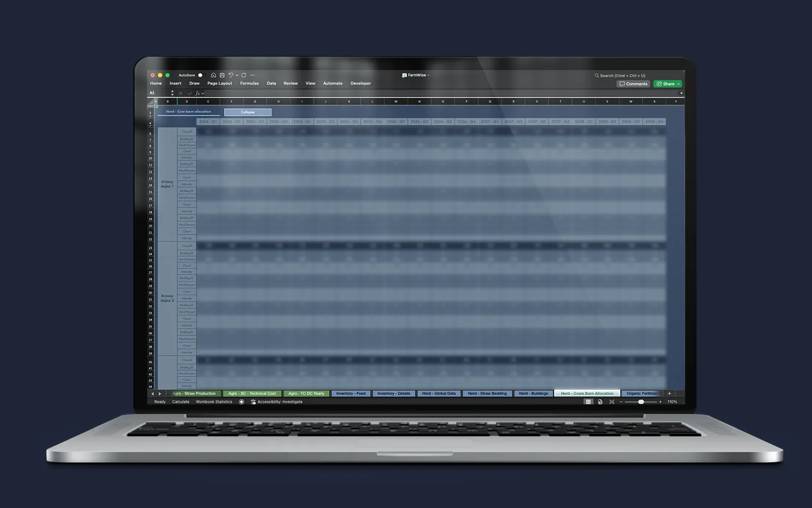
Task: Open the undo history dropdown arrow
Action: [x=236, y=75]
